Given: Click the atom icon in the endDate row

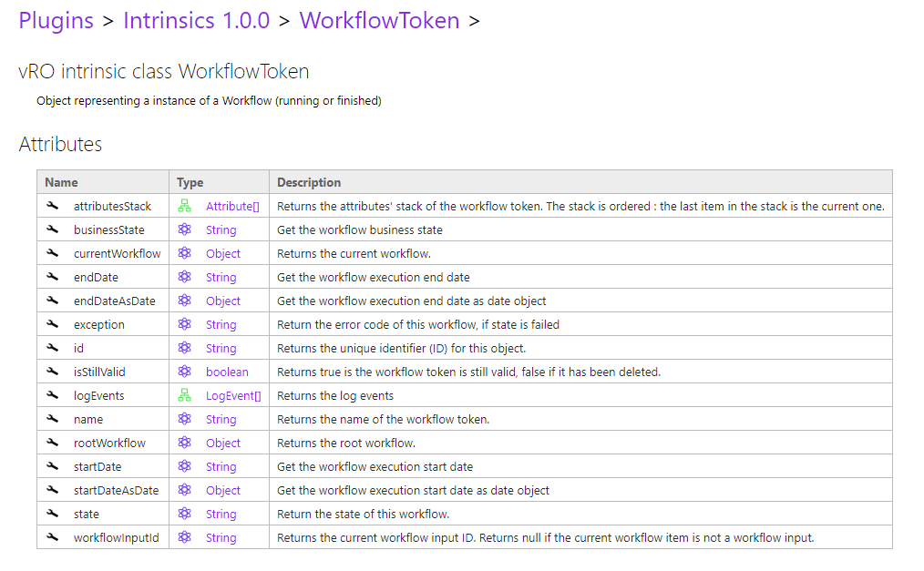Looking at the screenshot, I should [184, 277].
